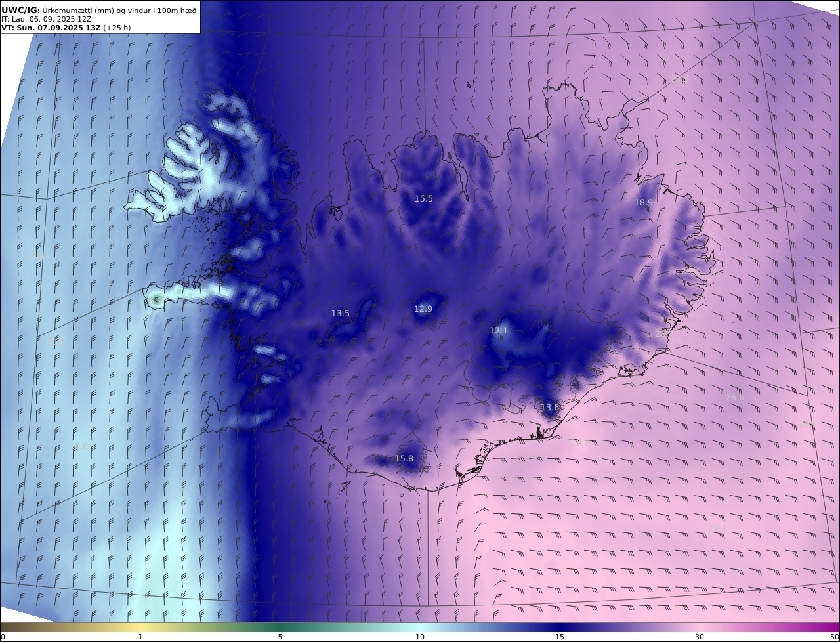The image size is (840, 642).
Task: Click the colorbar tick label 10
Action: pos(420,637)
